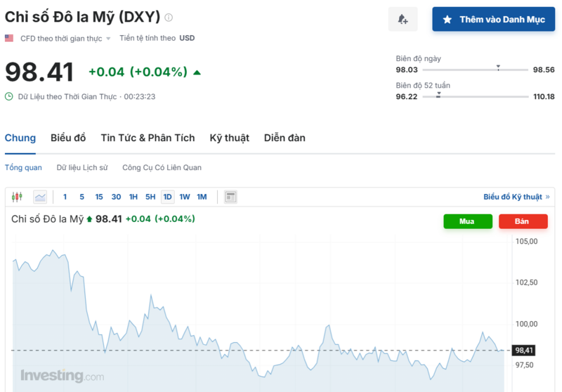Expand Biểu đồ Kỹ thuật chart link
Image resolution: width=562 pixels, height=392 pixels.
pos(516,197)
